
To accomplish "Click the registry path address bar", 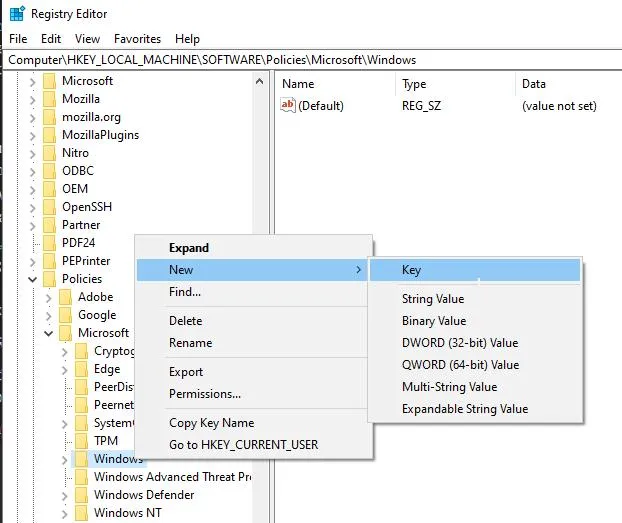I will pos(311,60).
